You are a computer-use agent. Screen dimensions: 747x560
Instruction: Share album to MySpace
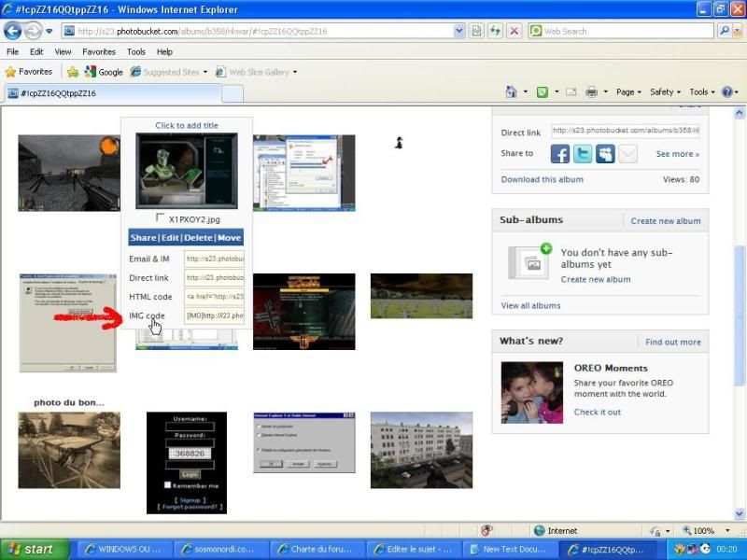click(x=605, y=154)
